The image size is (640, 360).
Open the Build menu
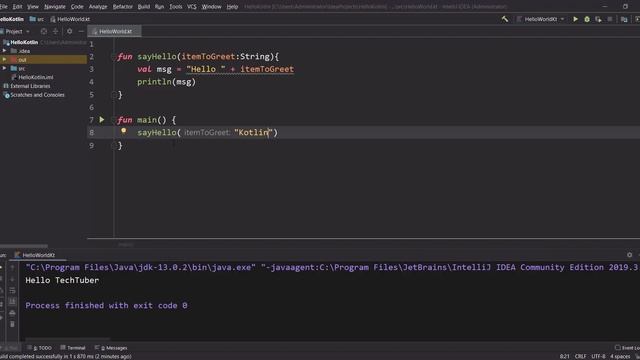point(144,7)
